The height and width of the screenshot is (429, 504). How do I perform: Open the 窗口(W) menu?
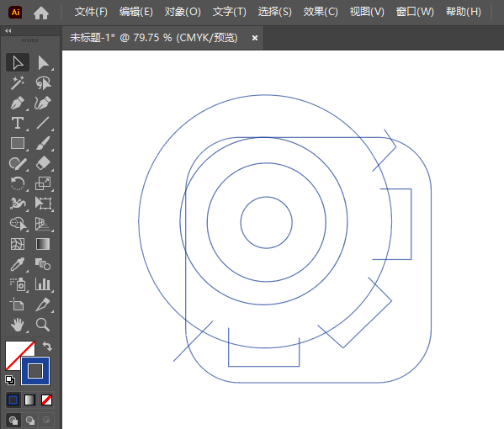click(415, 12)
